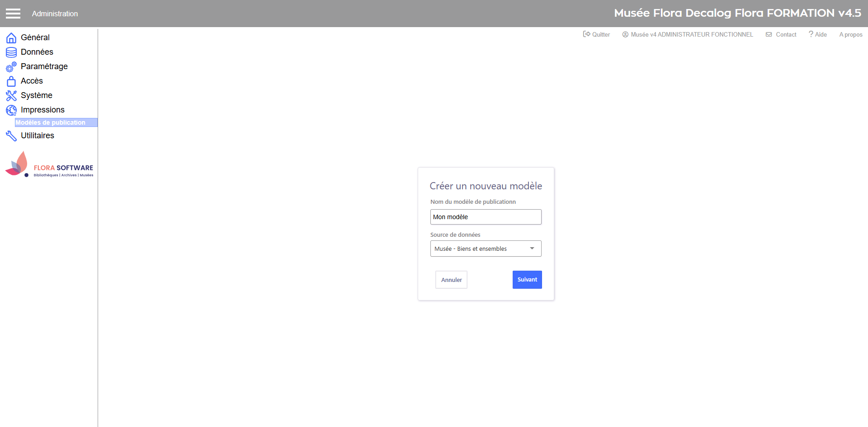Click the Flora Software logo
868x427 pixels.
pos(49,165)
